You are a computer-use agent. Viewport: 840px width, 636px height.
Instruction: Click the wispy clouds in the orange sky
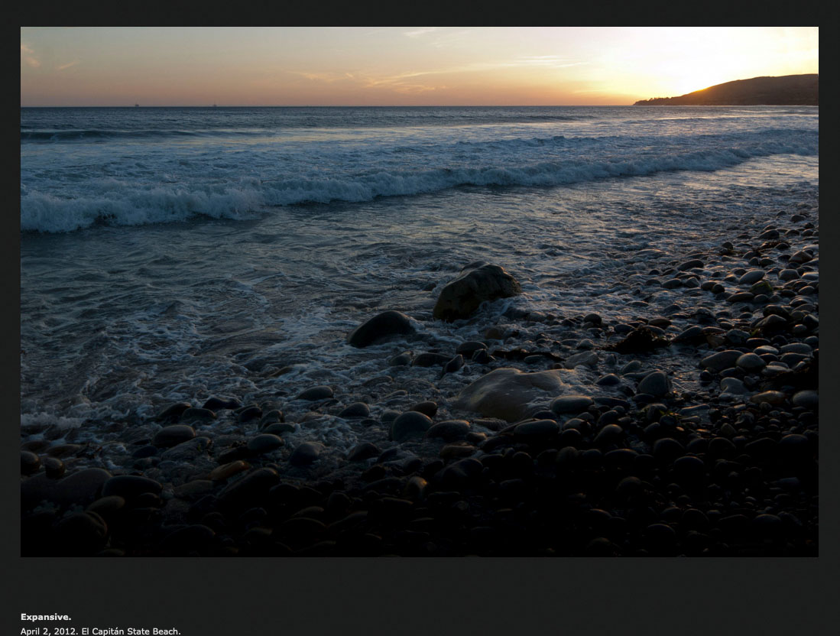point(397,76)
